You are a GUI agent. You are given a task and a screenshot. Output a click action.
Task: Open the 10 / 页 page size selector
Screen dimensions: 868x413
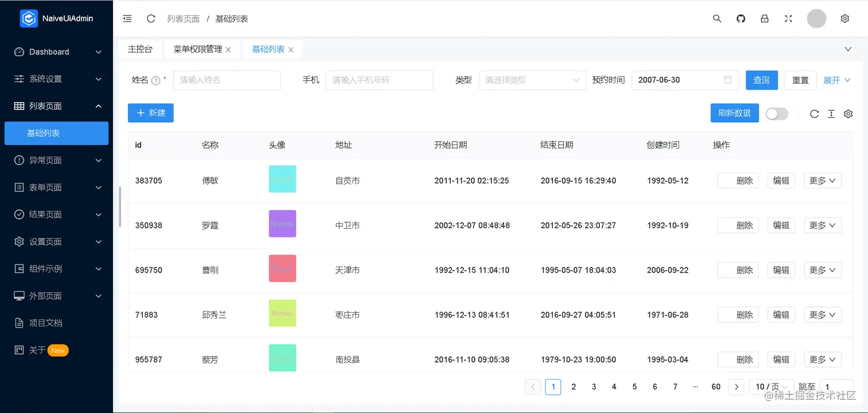tap(771, 387)
